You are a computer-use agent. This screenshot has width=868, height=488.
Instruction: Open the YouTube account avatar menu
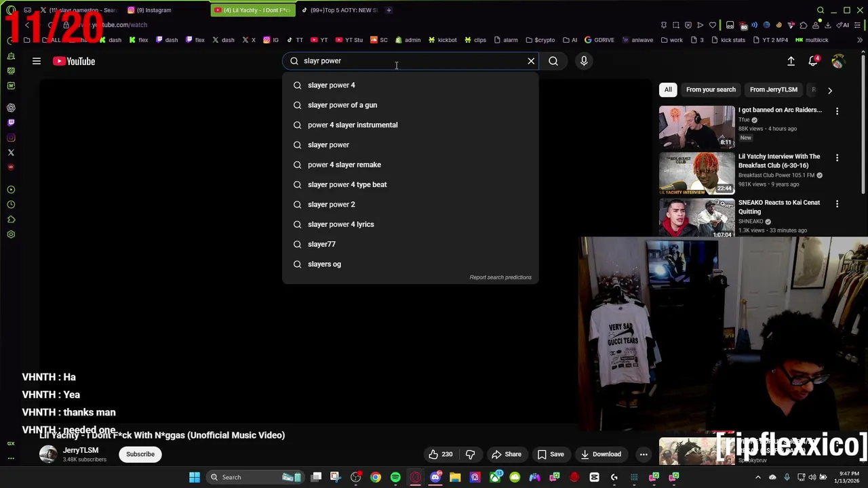pos(838,61)
